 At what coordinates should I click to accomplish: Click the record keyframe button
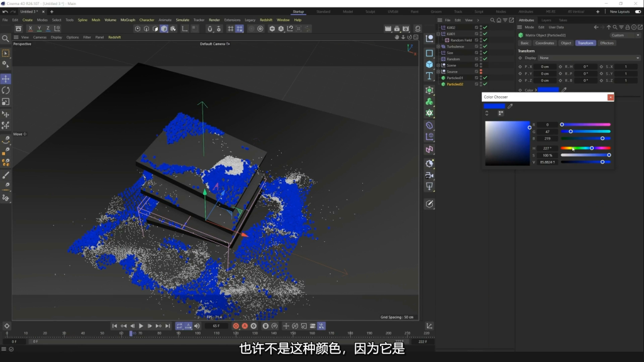[236, 326]
